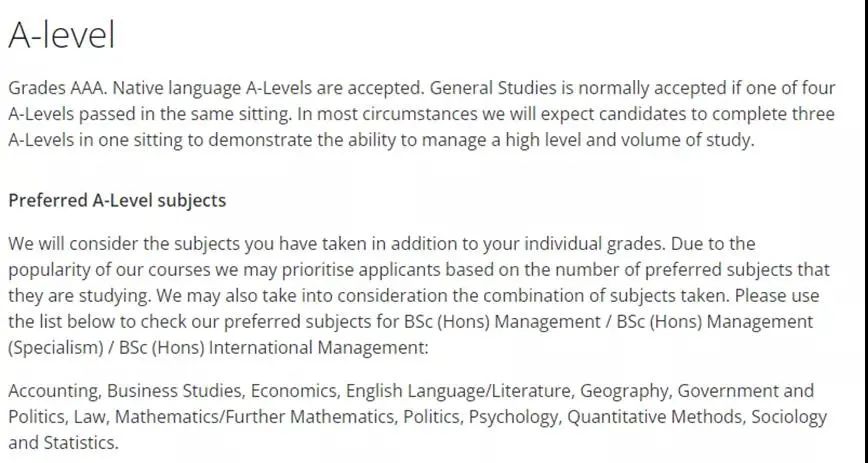Image resolution: width=868 pixels, height=463 pixels.
Task: Click 'Government and' in the subject list
Action: pos(746,391)
